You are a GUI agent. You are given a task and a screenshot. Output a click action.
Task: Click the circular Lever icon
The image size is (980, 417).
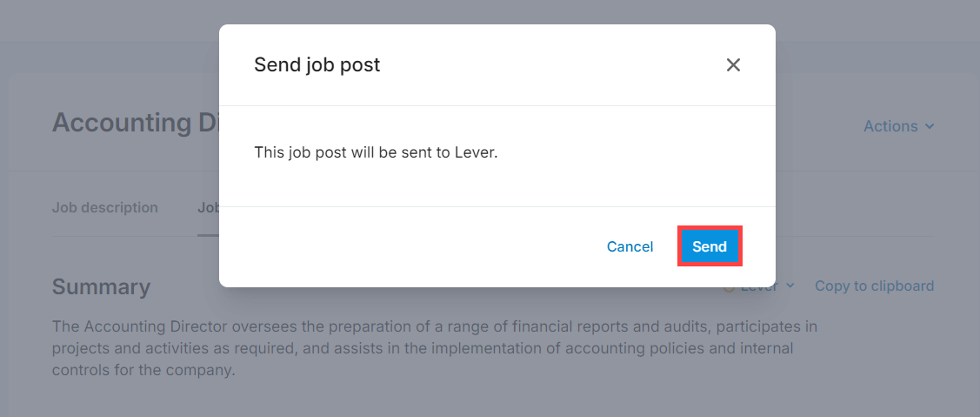point(729,287)
